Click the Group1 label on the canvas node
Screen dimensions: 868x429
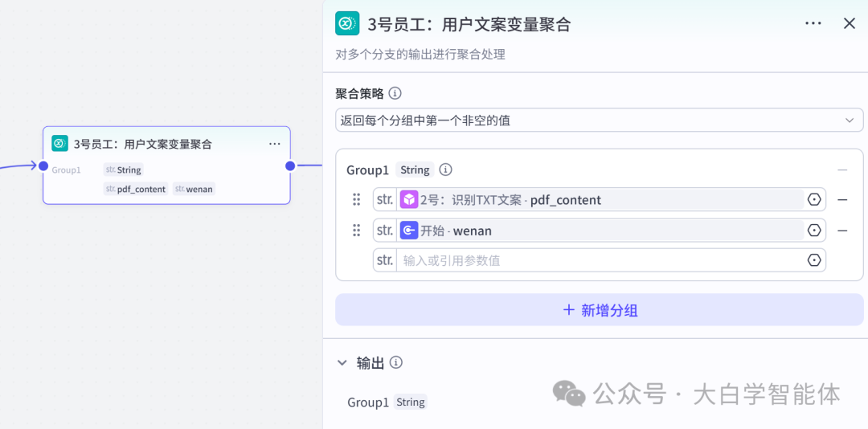point(67,170)
